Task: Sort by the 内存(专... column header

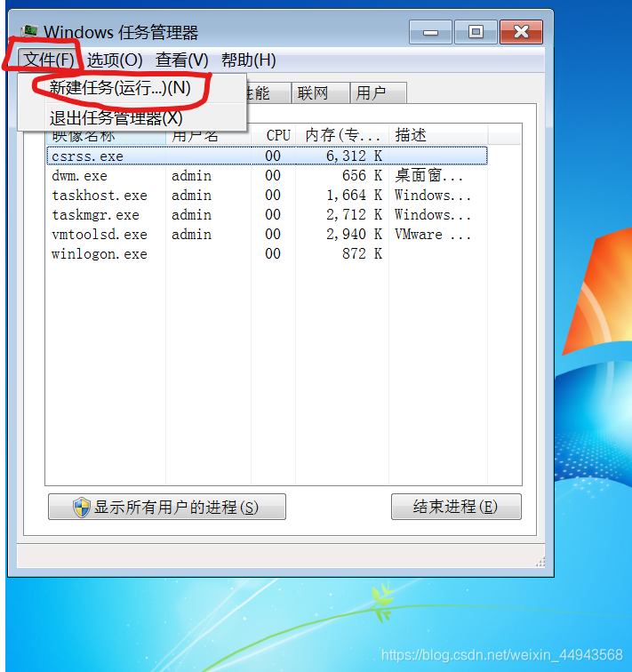Action: (342, 134)
